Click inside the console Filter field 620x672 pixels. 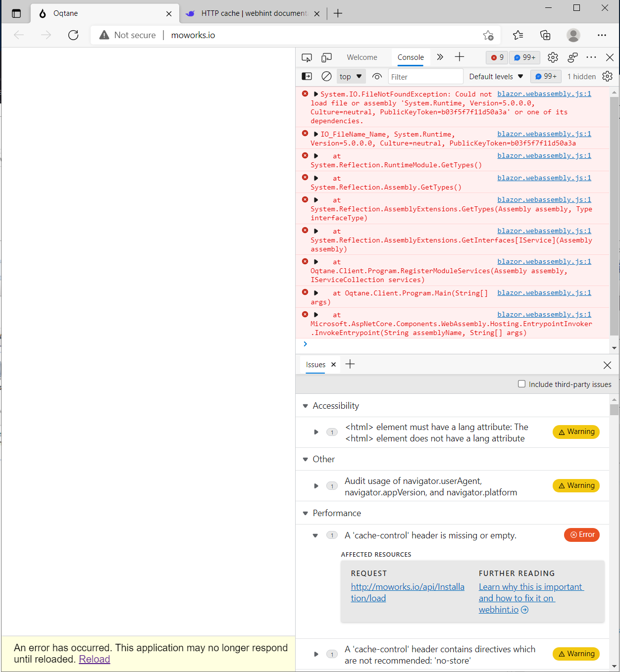(425, 76)
